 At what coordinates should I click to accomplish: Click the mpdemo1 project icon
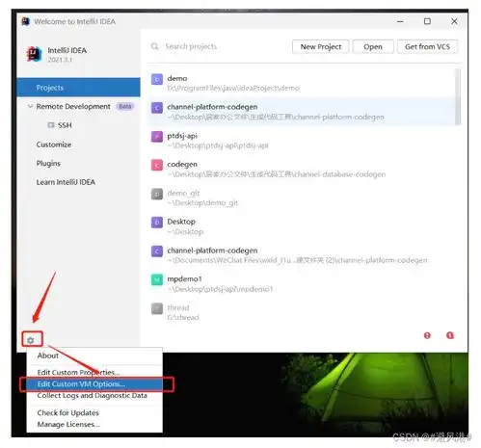157,279
